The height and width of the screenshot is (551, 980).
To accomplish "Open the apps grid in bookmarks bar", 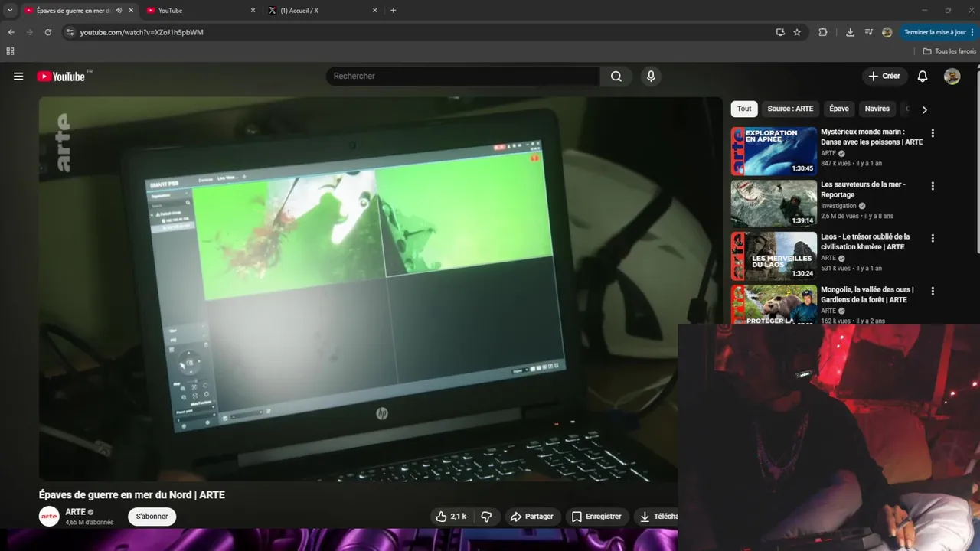I will click(10, 51).
